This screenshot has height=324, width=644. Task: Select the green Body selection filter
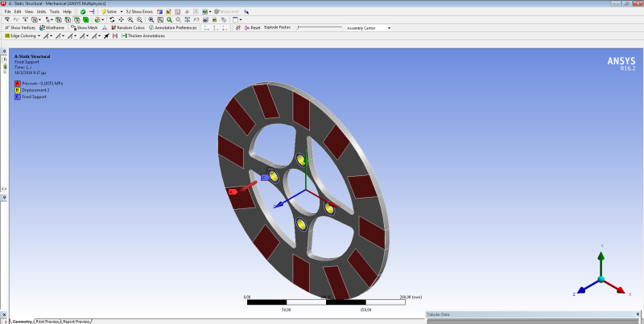86,19
